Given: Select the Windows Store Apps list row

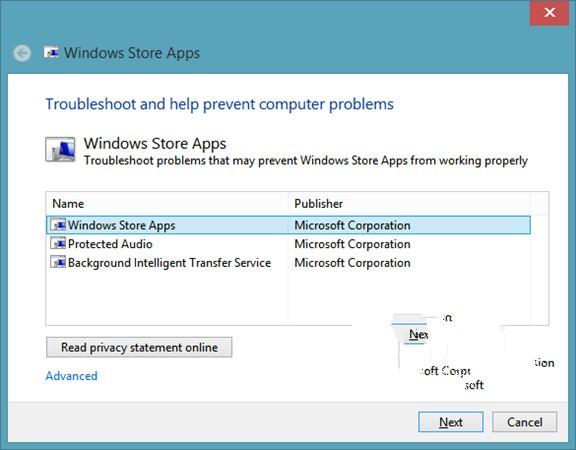Looking at the screenshot, I should 288,225.
